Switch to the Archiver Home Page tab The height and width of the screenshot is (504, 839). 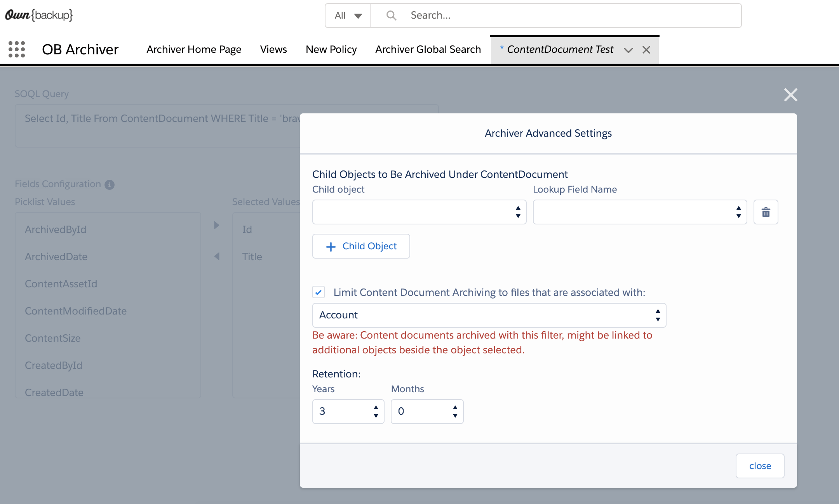pos(194,49)
